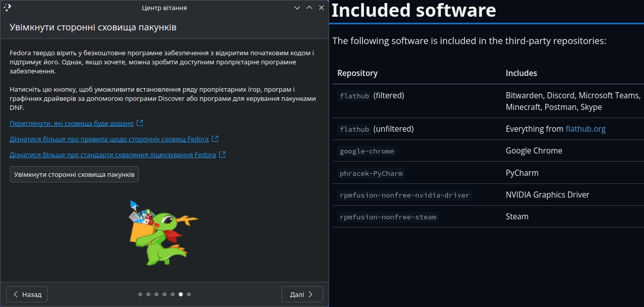Select 'rpmfusion-nonfree-nvidia-driver' code label
644x307 pixels.
point(405,195)
